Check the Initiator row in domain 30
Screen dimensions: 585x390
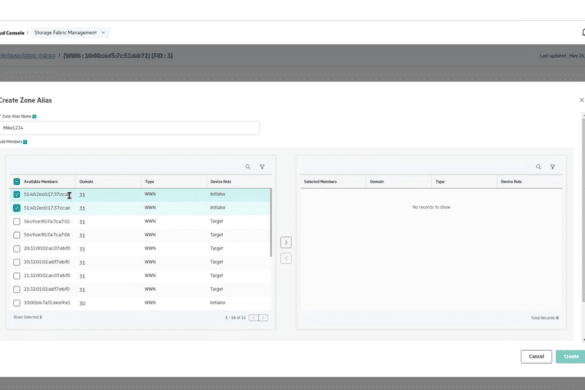[x=16, y=303]
